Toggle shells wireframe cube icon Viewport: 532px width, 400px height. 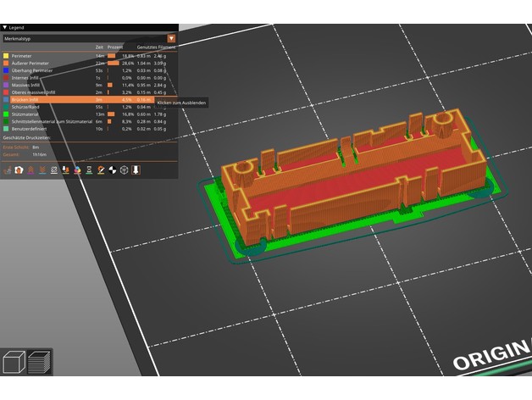click(x=123, y=170)
